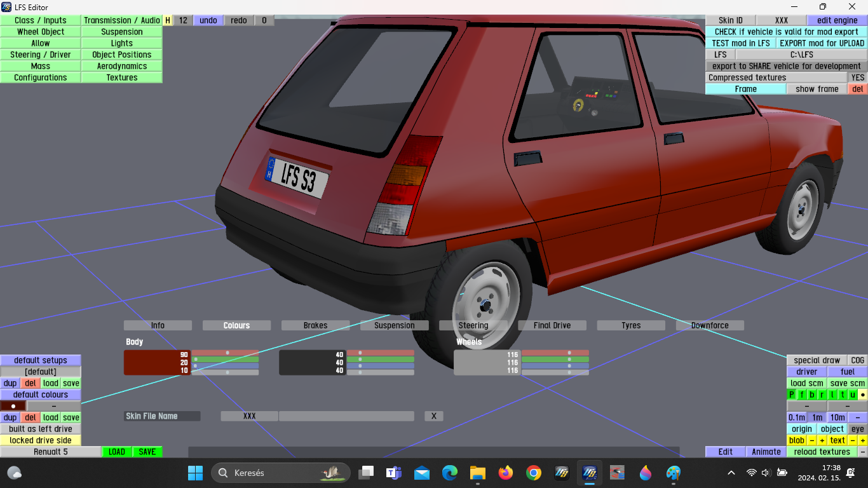Select the Wheels colour swatch
This screenshot has width=868, height=488.
[487, 362]
